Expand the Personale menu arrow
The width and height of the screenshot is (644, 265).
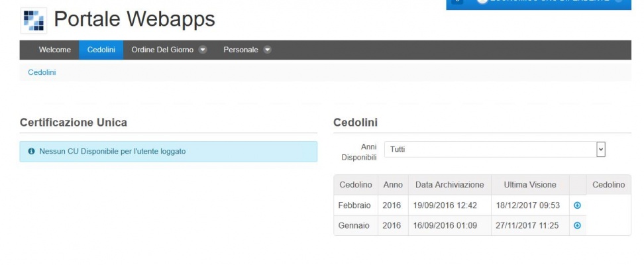tap(268, 50)
